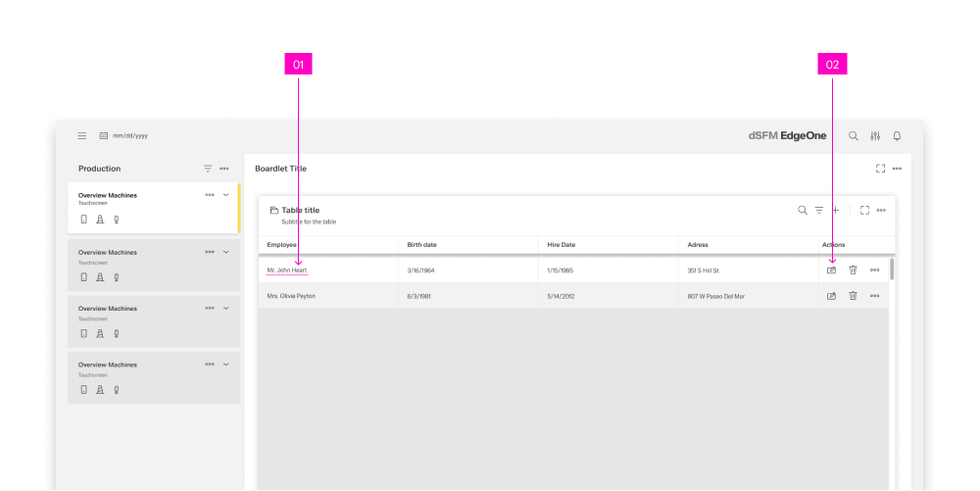Click the notification bell icon
The width and height of the screenshot is (980, 491).
(897, 135)
